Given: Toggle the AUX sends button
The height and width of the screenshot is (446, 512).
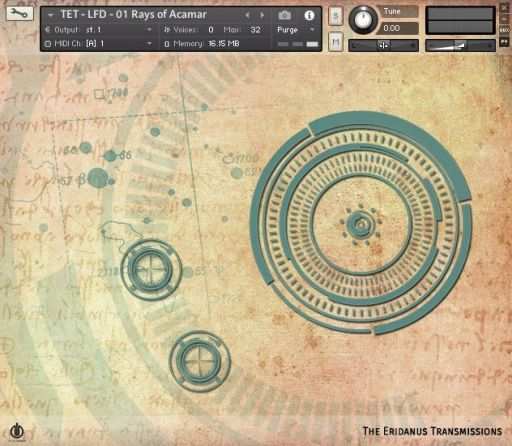Looking at the screenshot, I should click(x=504, y=30).
